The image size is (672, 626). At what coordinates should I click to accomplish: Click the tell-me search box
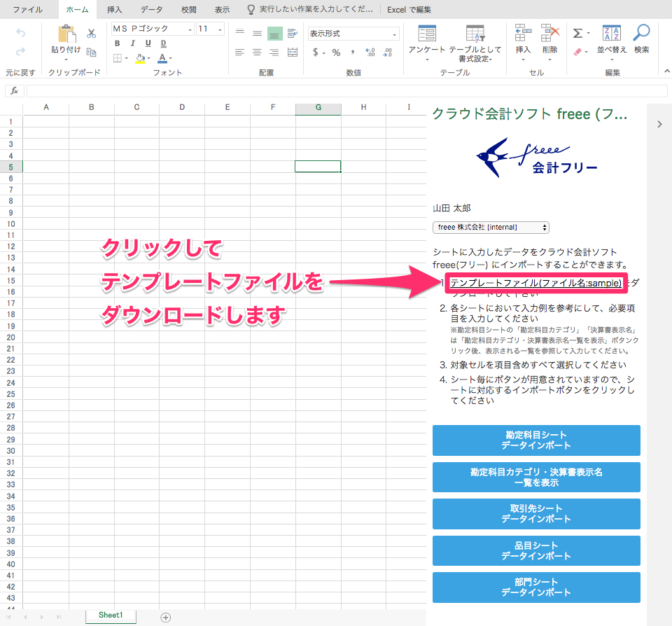311,9
